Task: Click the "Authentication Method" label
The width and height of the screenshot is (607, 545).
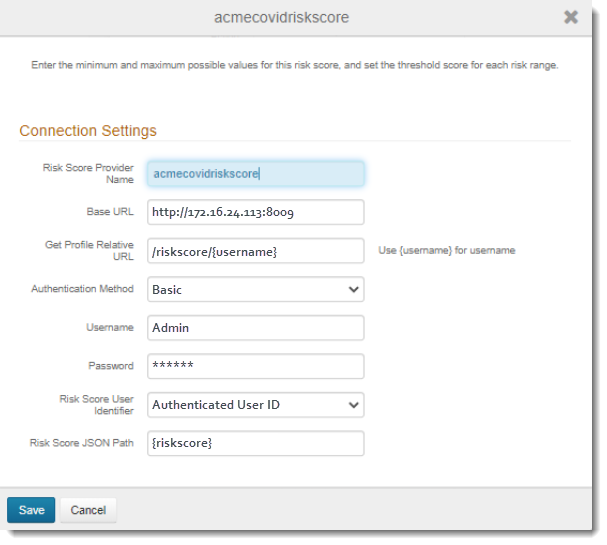Action: (82, 289)
